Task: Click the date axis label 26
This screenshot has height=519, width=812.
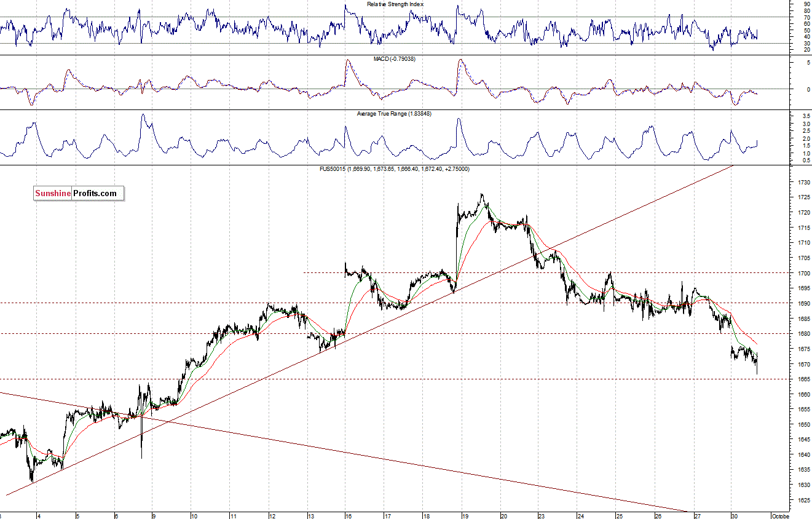Action: tap(658, 515)
